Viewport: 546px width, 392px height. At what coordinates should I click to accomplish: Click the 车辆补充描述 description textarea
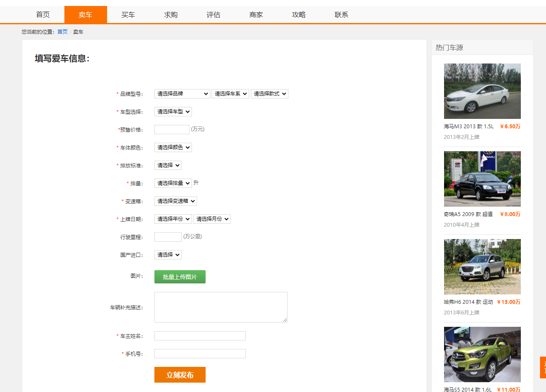pyautogui.click(x=221, y=307)
